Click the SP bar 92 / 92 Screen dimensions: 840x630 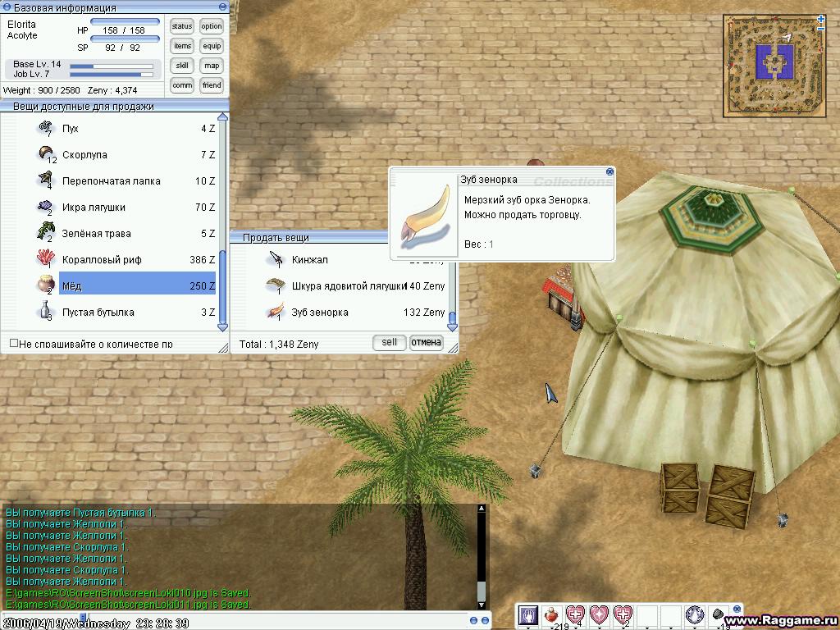(x=125, y=39)
